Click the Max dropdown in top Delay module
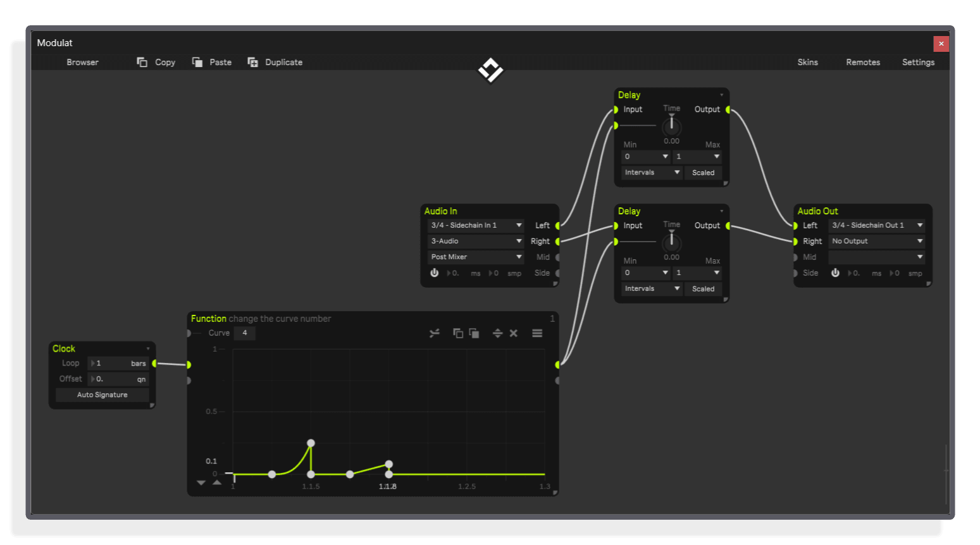Screen dimensions: 980x545 697,157
